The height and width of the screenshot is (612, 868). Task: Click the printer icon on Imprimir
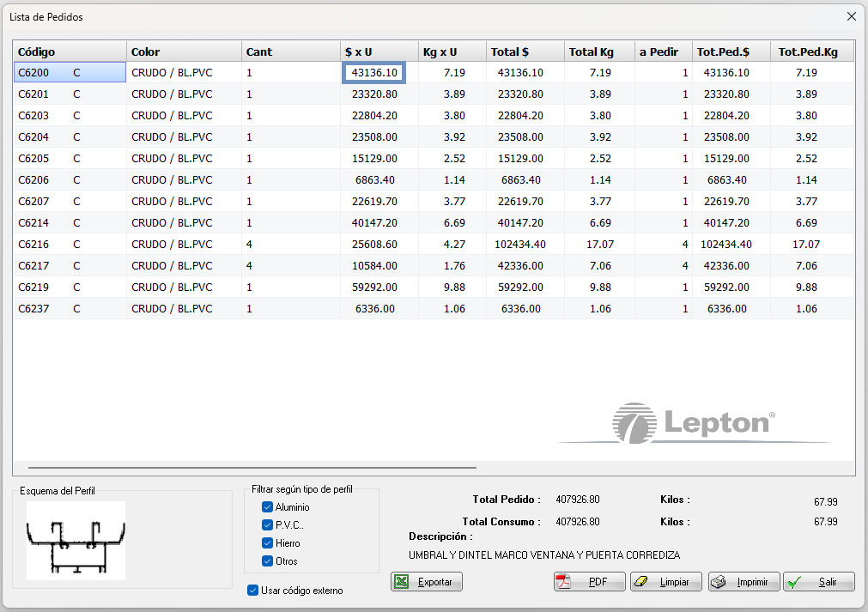point(719,582)
